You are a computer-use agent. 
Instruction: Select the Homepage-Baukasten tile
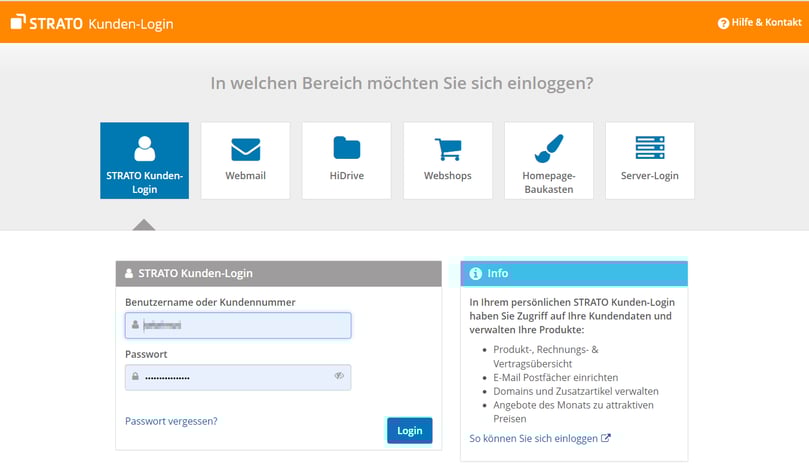click(549, 160)
